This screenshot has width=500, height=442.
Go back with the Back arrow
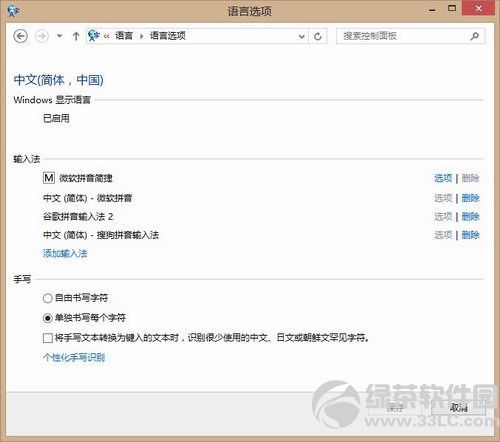tap(20, 36)
